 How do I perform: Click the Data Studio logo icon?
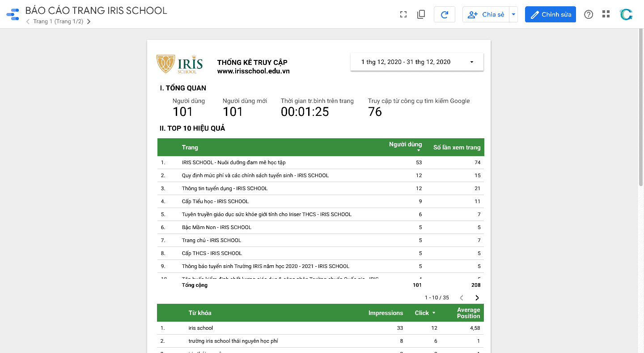pos(13,14)
